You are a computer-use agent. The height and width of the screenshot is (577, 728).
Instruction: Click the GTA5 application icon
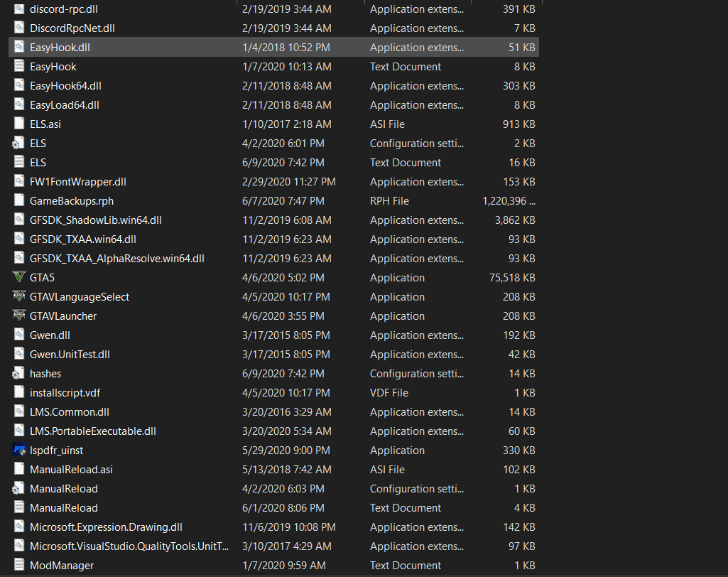pyautogui.click(x=19, y=277)
